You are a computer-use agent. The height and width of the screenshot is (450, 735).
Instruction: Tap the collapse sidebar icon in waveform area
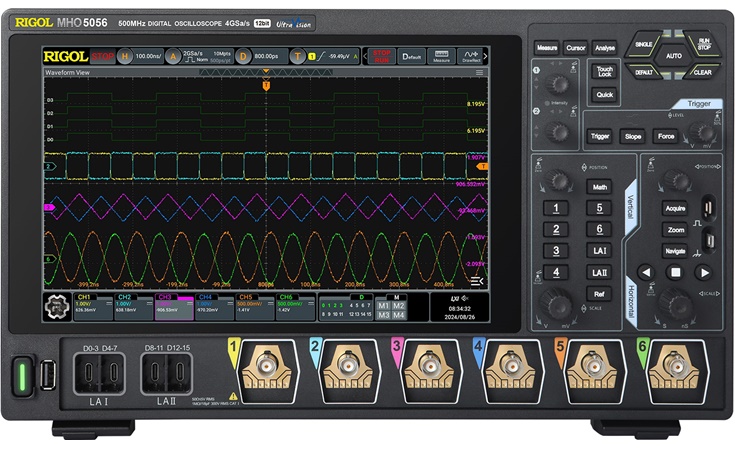(476, 281)
